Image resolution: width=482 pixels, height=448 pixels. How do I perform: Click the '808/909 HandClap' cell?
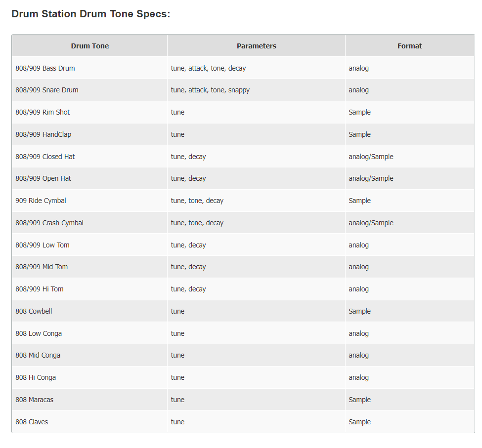click(x=90, y=134)
